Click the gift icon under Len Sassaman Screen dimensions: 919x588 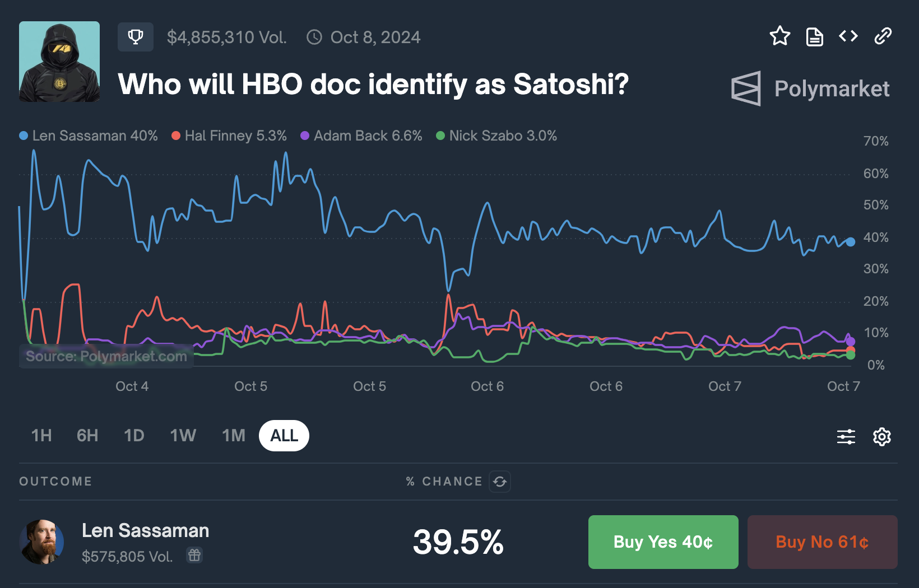pyautogui.click(x=194, y=555)
